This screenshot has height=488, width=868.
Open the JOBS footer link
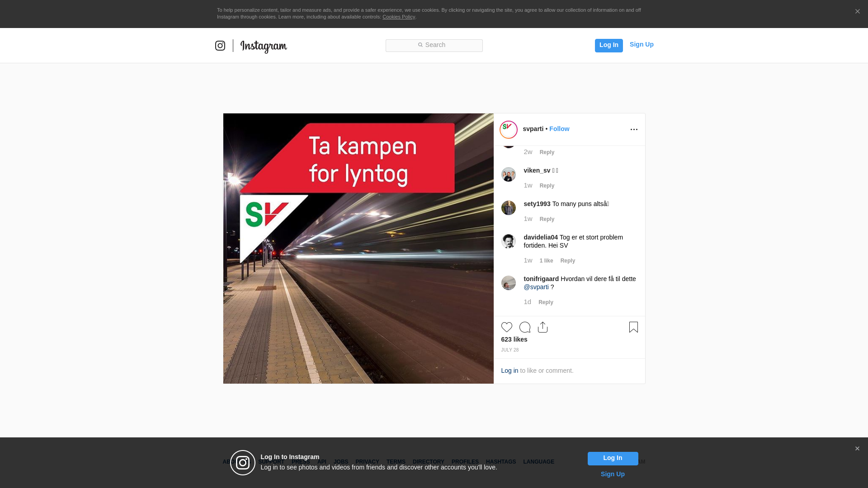click(341, 462)
